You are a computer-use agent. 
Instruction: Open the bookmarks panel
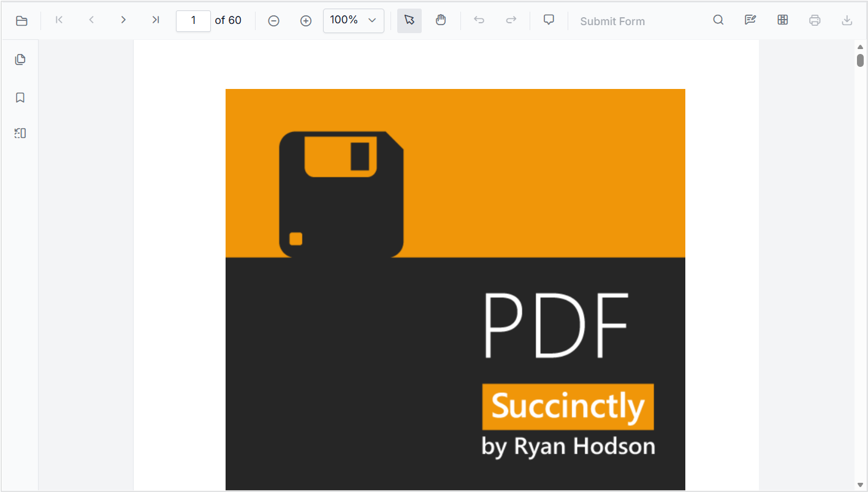click(x=20, y=97)
